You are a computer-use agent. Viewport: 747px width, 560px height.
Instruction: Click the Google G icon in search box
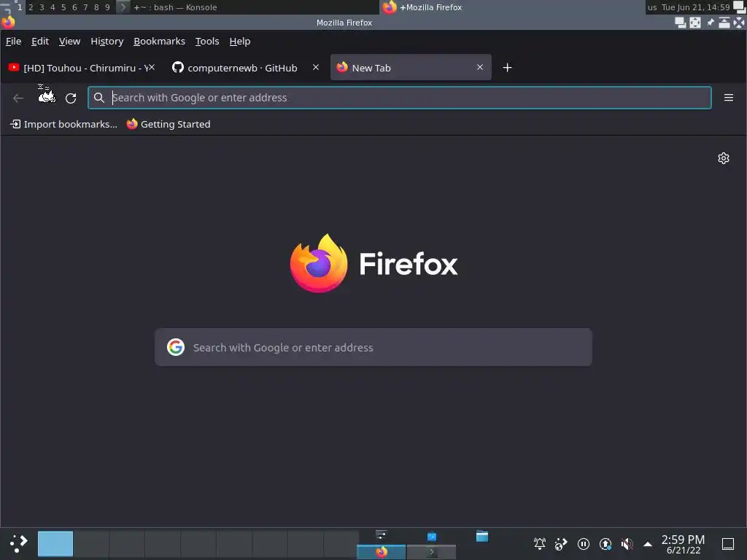tap(176, 347)
